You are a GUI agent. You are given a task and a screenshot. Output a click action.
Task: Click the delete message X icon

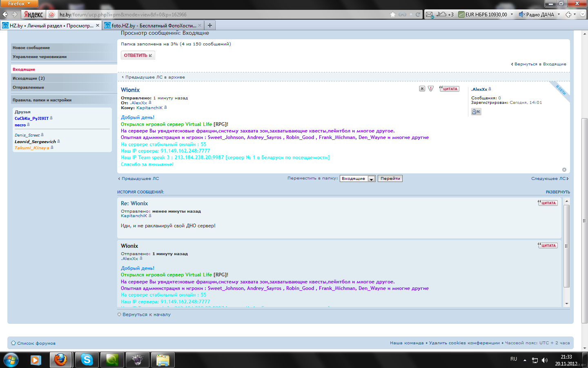[x=422, y=89]
